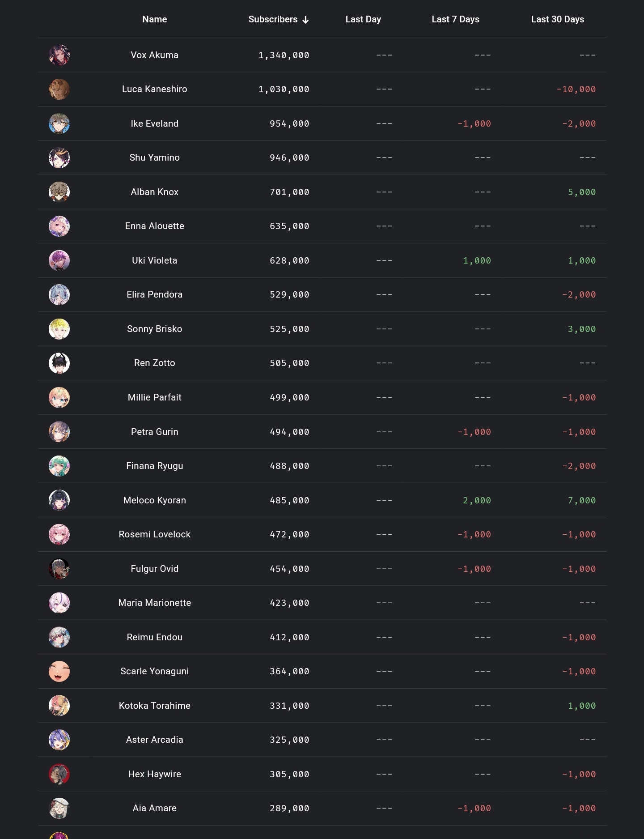Click Hex Haywire's red avatar
The width and height of the screenshot is (644, 839).
59,774
